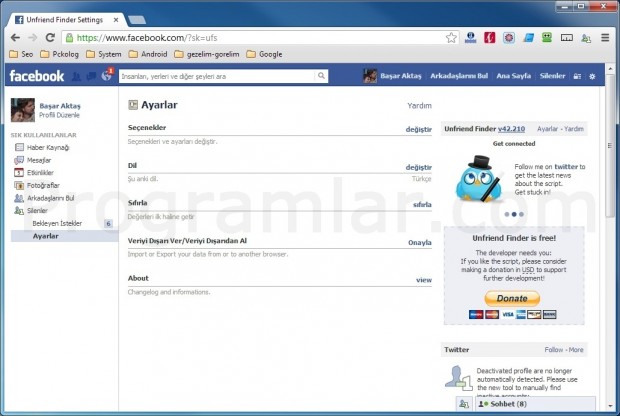This screenshot has width=620, height=416.
Task: Close the Unfriend Finder Settings tab
Action: coord(116,20)
